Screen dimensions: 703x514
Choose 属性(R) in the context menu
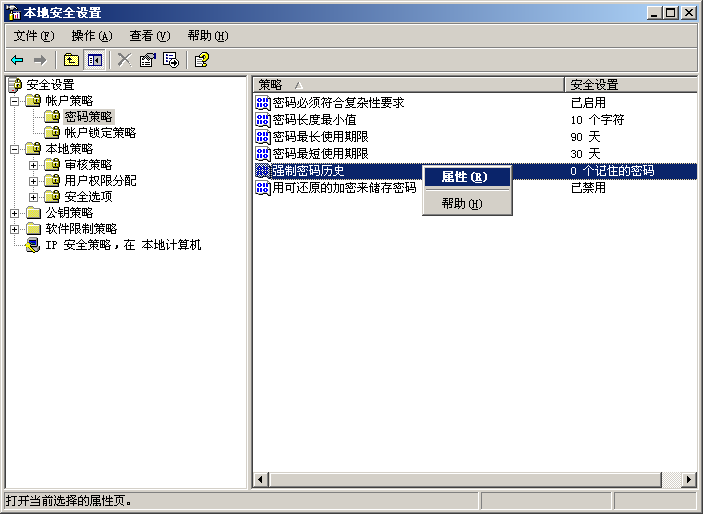467,177
